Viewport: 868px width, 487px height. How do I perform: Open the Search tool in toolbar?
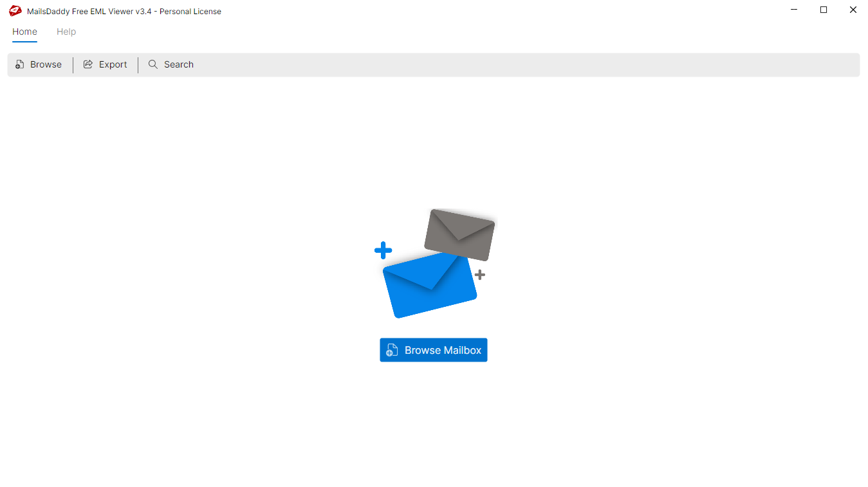click(x=171, y=64)
